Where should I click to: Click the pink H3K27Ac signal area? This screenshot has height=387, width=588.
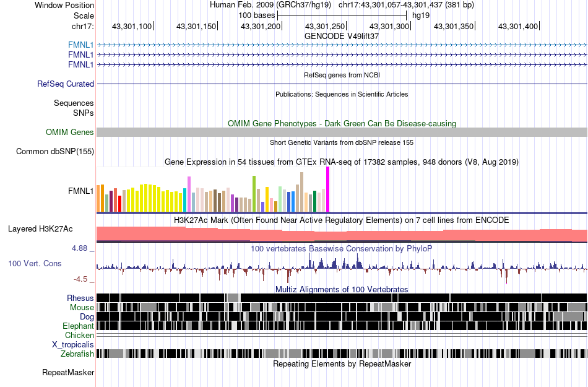pos(342,234)
